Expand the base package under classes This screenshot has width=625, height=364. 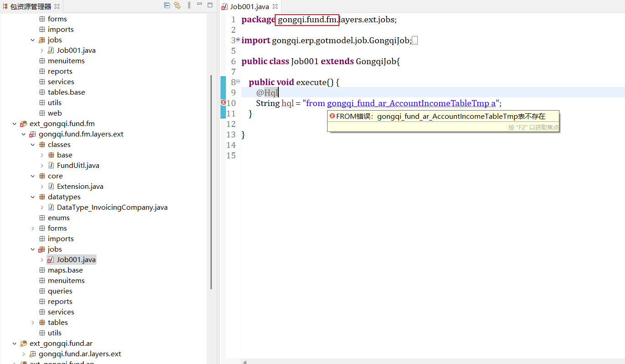pos(42,155)
